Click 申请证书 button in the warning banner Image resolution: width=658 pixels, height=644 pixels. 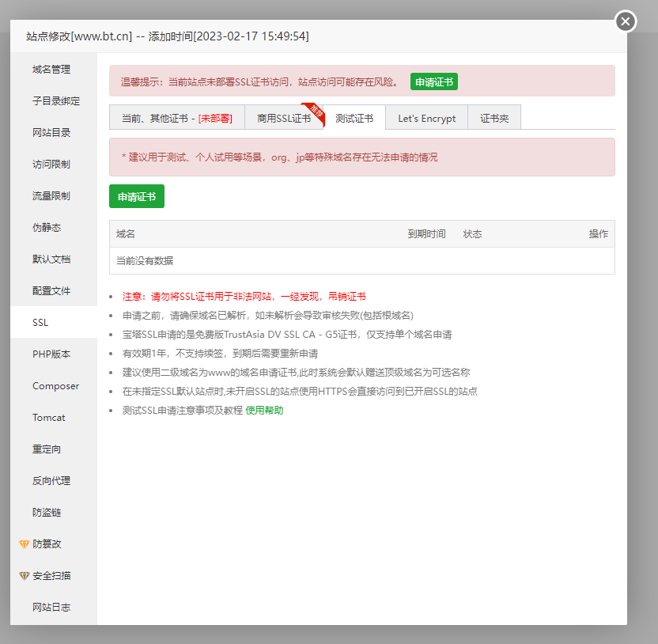[x=433, y=81]
